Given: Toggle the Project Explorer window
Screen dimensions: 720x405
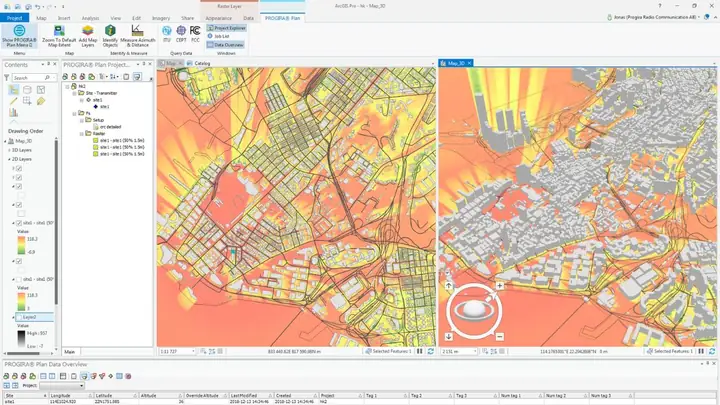Looking at the screenshot, I should [x=226, y=28].
